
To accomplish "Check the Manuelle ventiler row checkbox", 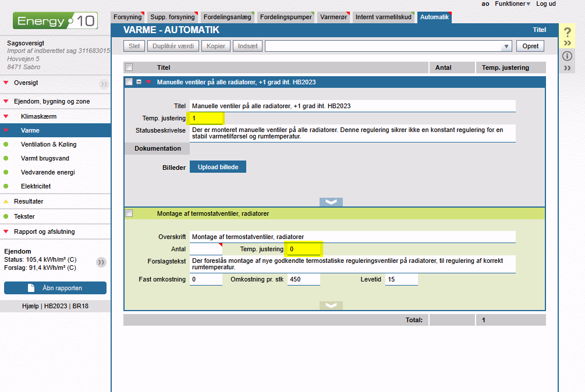I will 129,82.
